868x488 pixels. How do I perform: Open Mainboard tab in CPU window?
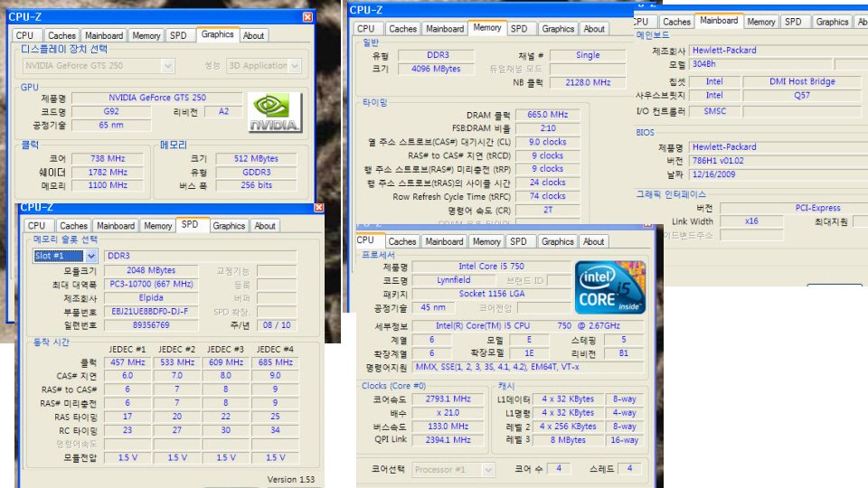pos(444,242)
